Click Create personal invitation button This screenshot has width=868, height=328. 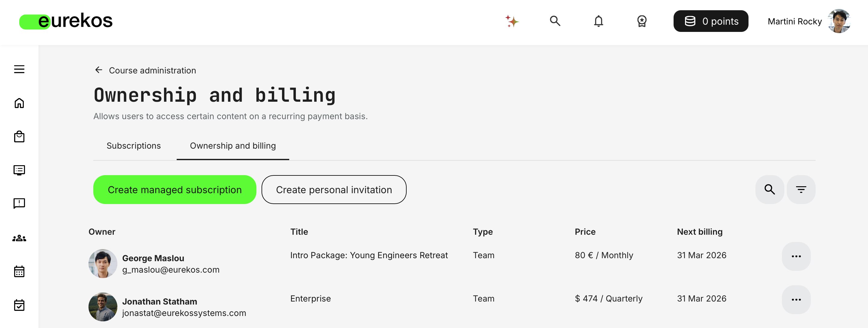pyautogui.click(x=333, y=190)
